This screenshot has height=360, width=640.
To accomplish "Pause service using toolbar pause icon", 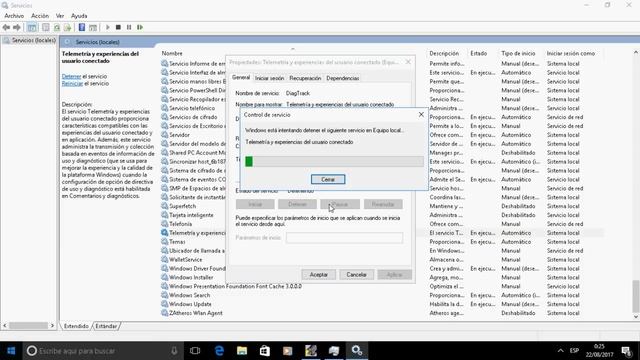I will pos(129,27).
